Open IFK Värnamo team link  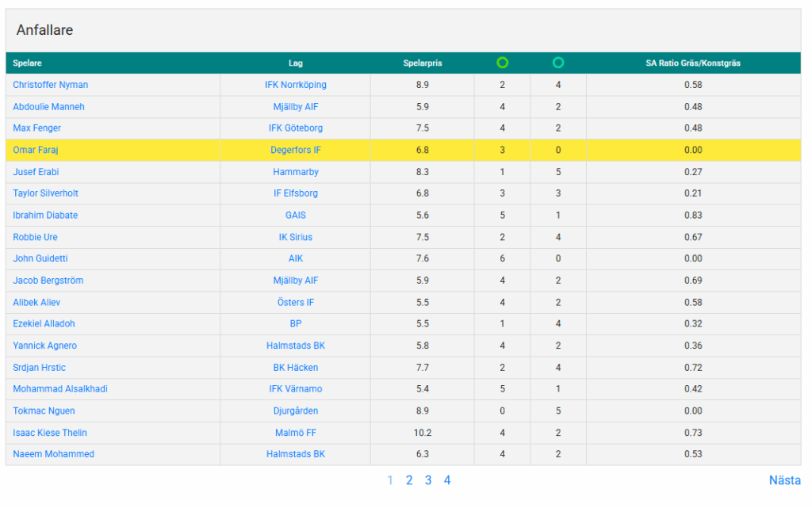click(x=296, y=388)
